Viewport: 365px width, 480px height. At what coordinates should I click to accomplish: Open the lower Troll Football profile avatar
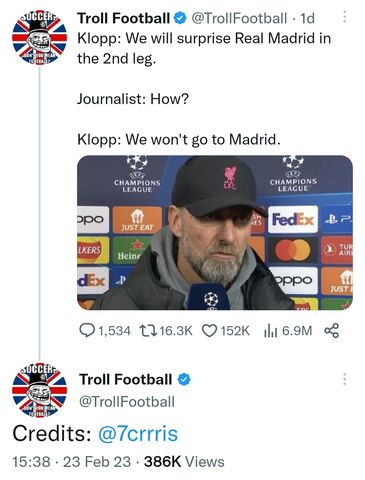point(39,390)
